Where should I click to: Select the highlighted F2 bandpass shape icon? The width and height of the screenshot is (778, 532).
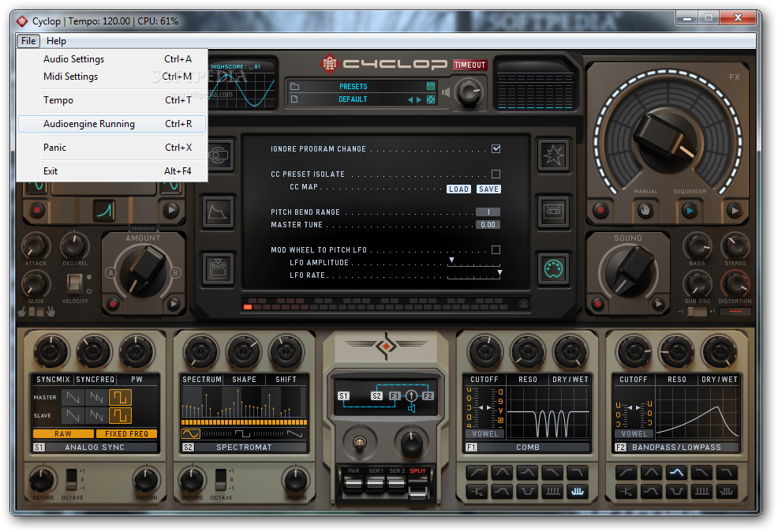pos(677,473)
